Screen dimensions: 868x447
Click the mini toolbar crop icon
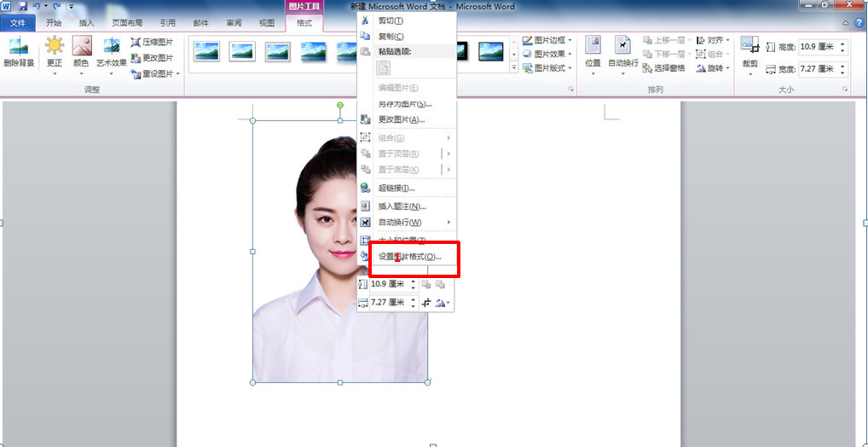click(x=427, y=303)
